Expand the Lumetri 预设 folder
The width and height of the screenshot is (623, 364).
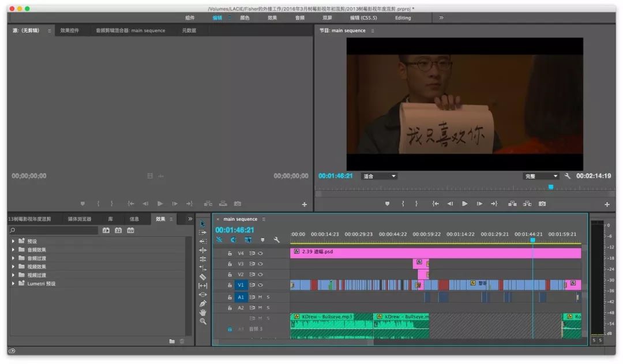pos(14,284)
